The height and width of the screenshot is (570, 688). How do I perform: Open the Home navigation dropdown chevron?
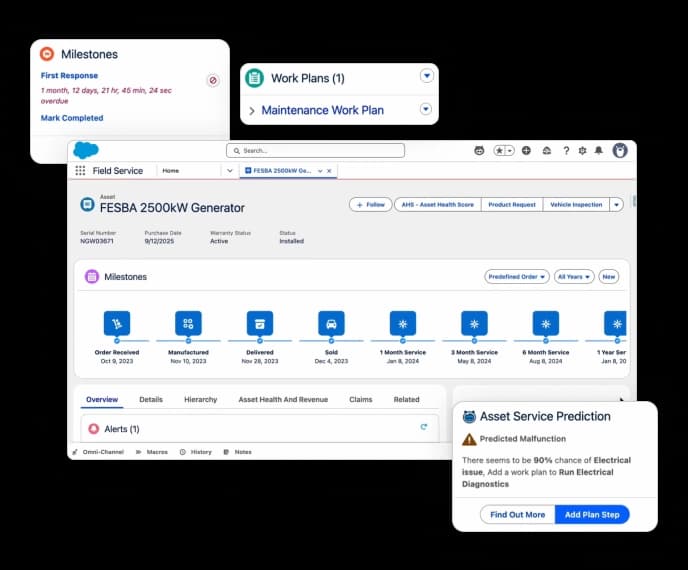click(229, 171)
